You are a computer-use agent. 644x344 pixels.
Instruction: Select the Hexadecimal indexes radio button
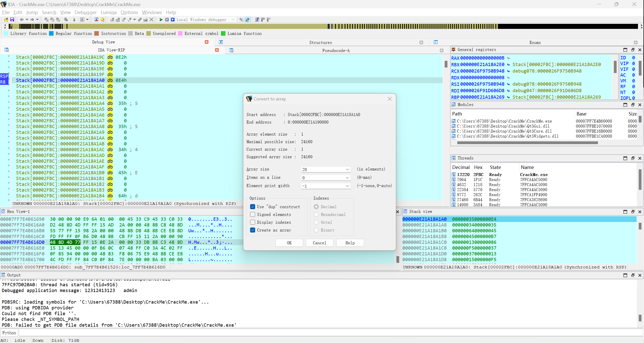pos(316,214)
